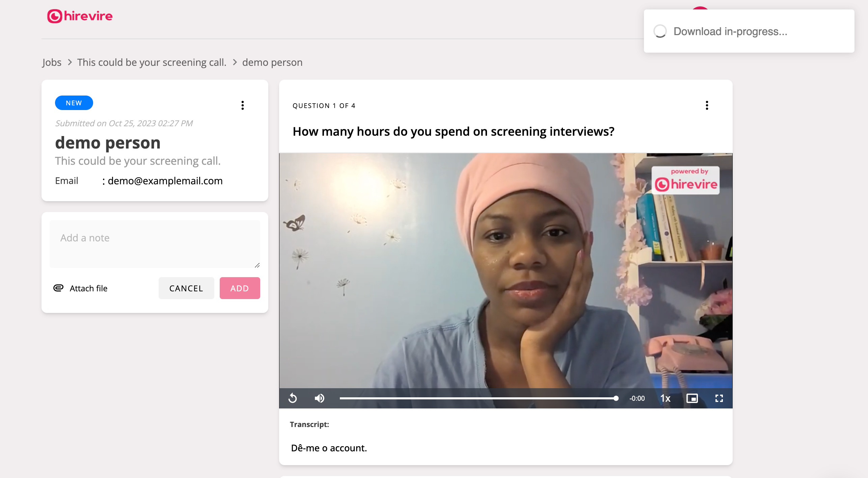Click the Hirevire logo in header

[x=80, y=16]
